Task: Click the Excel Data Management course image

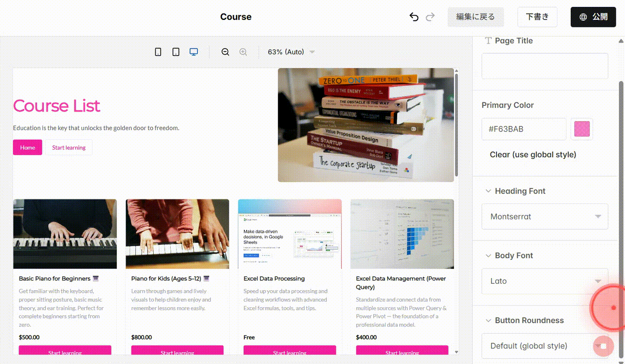Action: [402, 234]
